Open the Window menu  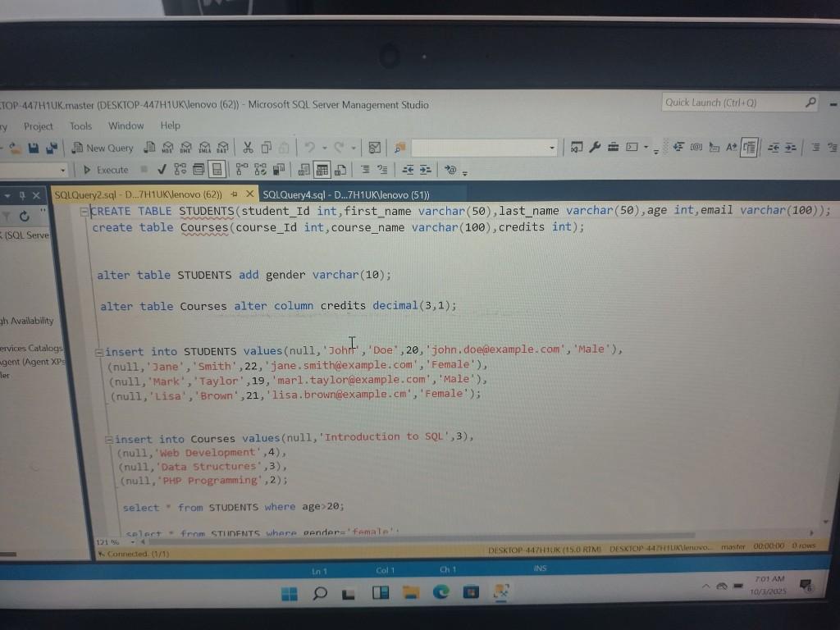coord(126,126)
